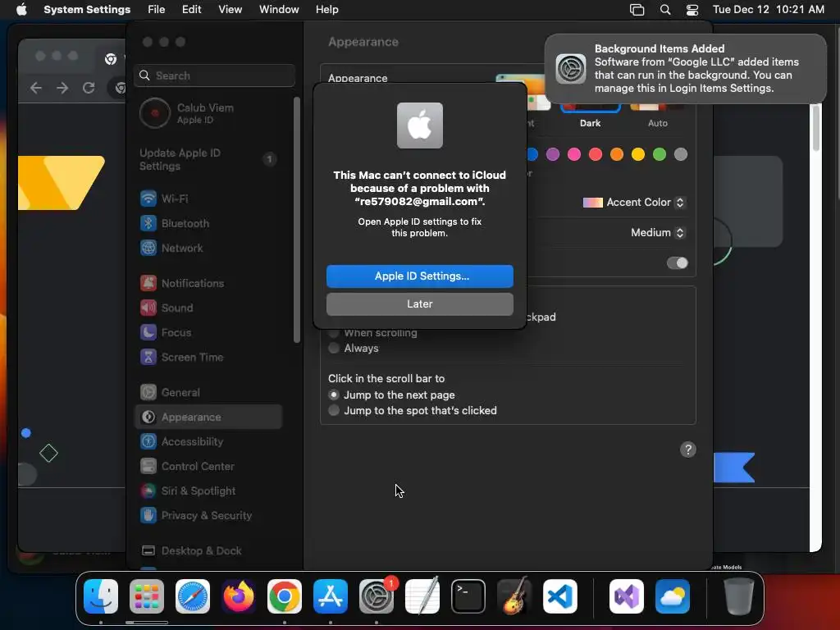The image size is (840, 630).
Task: Open Focus moon icon in sidebar
Action: 148,332
